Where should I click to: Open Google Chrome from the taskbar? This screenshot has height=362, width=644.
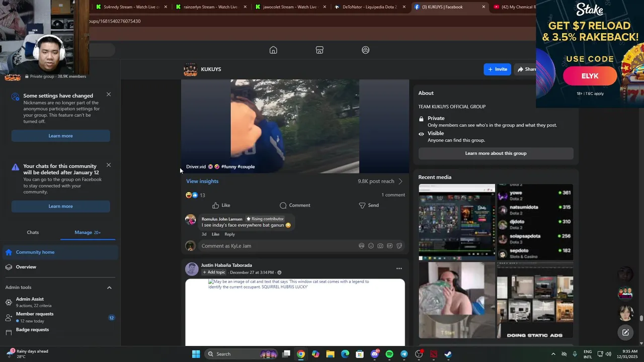click(300, 354)
